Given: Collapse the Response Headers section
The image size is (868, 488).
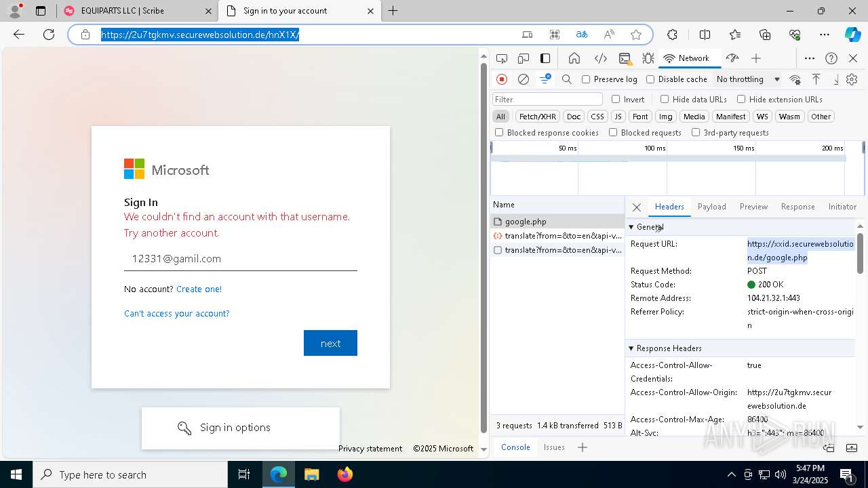Looking at the screenshot, I should click(631, 348).
